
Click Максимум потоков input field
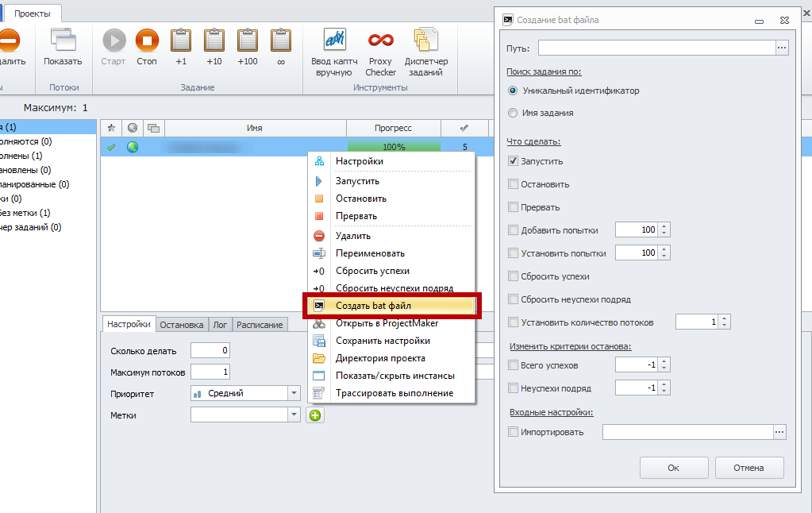tap(210, 372)
